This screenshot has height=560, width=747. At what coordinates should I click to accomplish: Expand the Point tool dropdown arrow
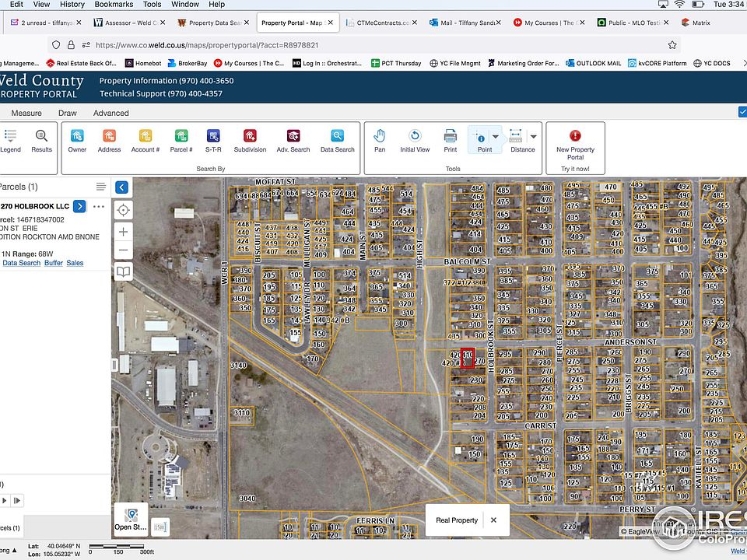pyautogui.click(x=496, y=137)
